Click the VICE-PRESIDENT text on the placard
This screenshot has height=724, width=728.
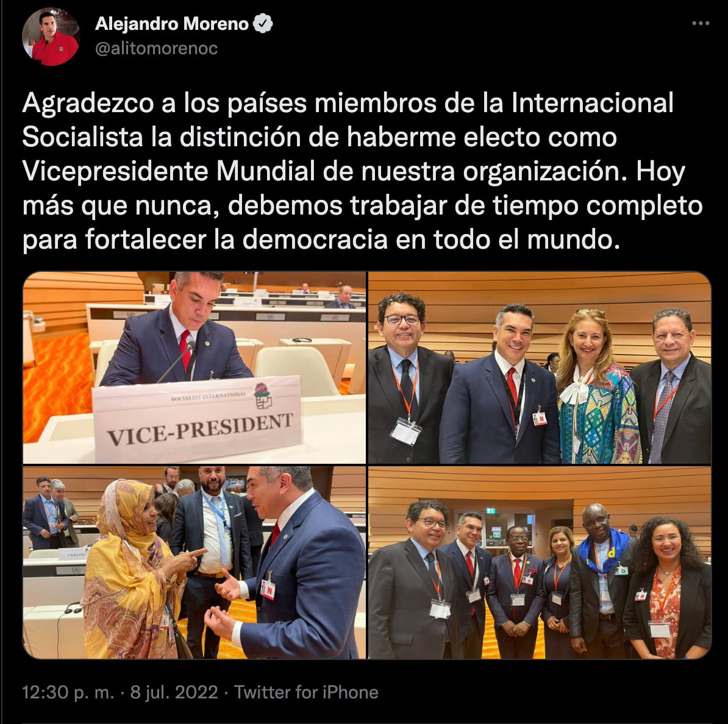tap(200, 429)
